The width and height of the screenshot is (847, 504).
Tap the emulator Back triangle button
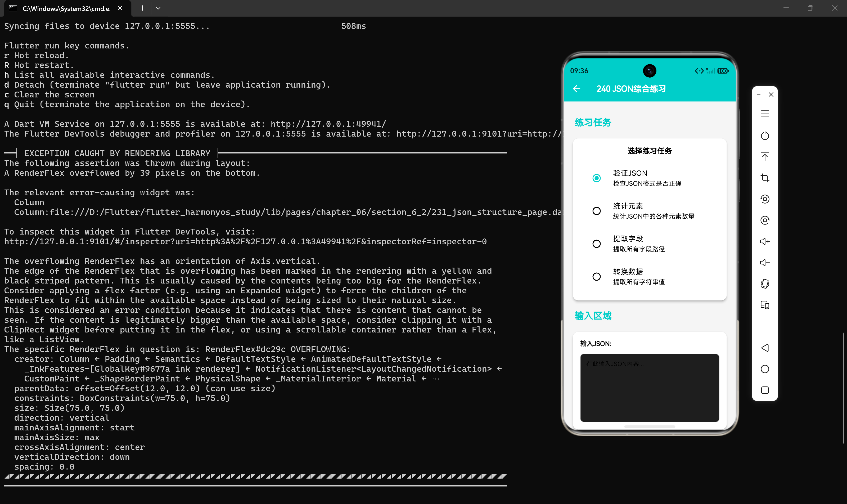tap(764, 348)
